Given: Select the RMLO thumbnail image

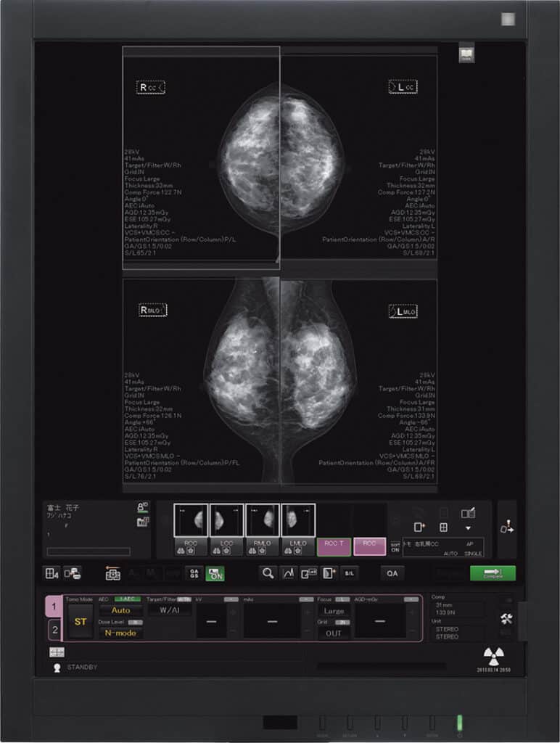Looking at the screenshot, I should (x=263, y=520).
